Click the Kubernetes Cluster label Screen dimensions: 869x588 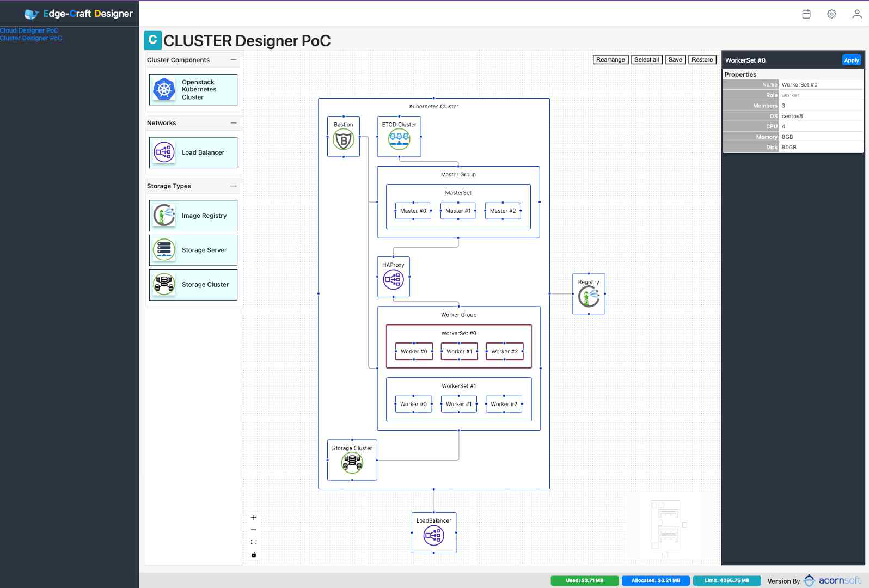click(x=434, y=107)
